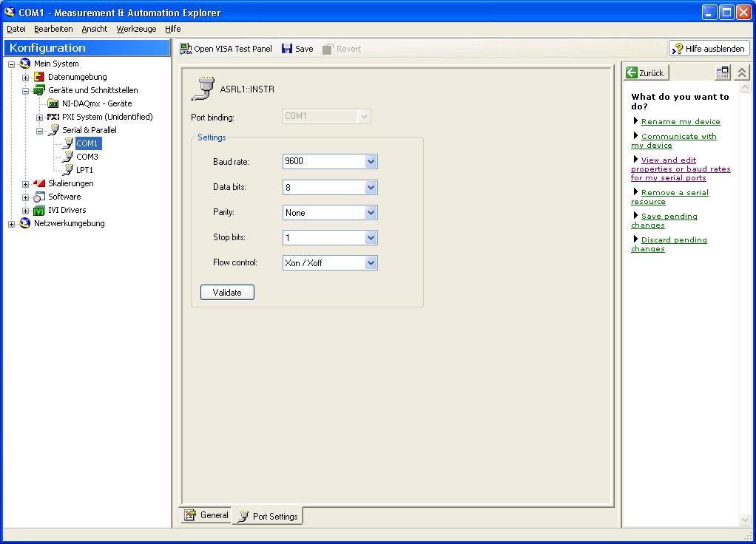Open Discard pending changes help link

point(669,245)
